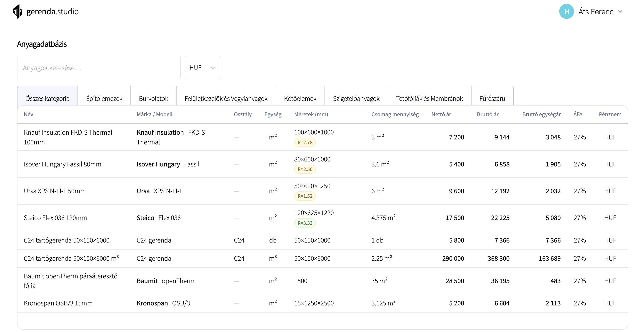Switch to Tetőfóliák és Membránok tab

429,98
